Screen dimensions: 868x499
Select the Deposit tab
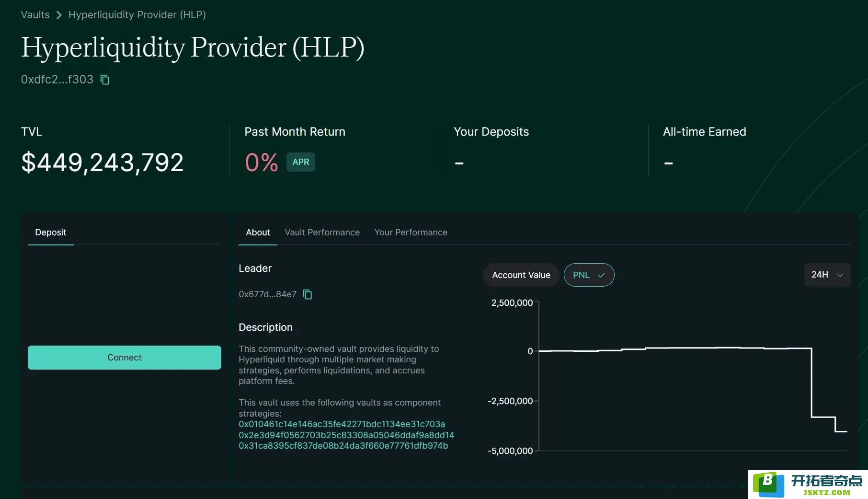[50, 232]
